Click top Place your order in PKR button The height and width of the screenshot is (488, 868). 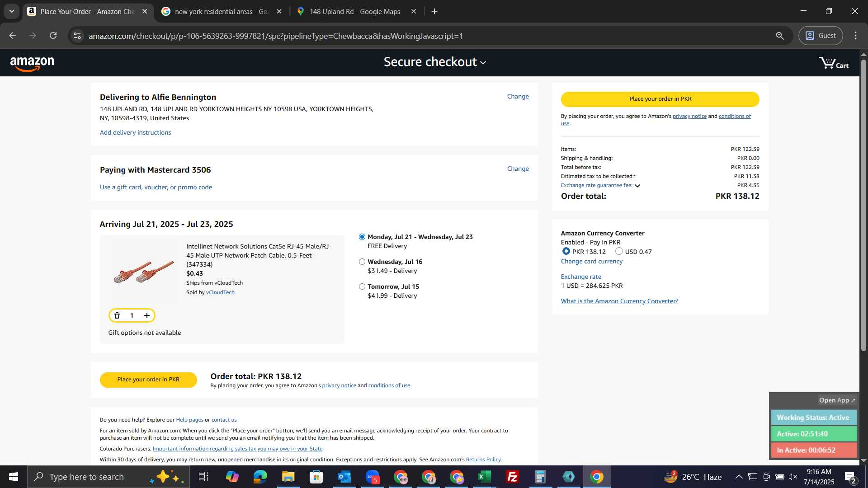pyautogui.click(x=660, y=99)
